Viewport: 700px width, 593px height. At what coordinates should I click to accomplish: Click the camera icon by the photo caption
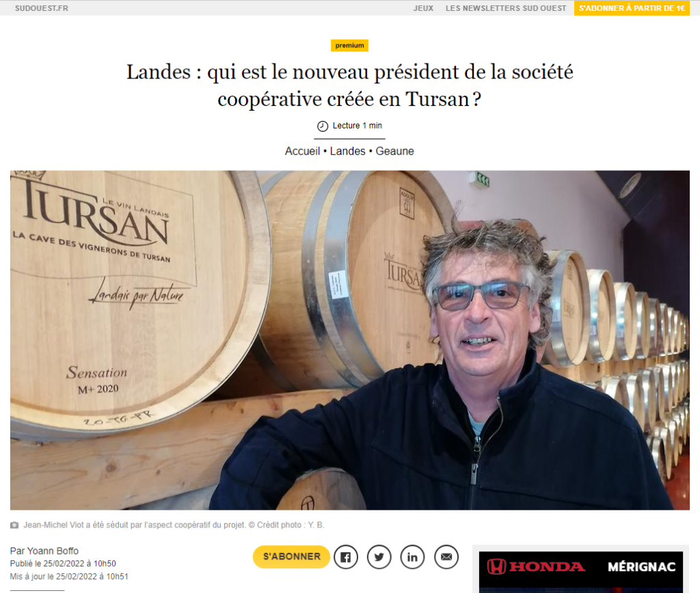click(x=14, y=525)
